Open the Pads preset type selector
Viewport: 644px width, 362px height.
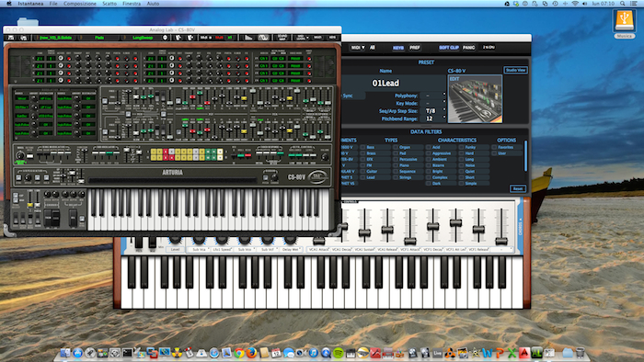pyautogui.click(x=99, y=38)
